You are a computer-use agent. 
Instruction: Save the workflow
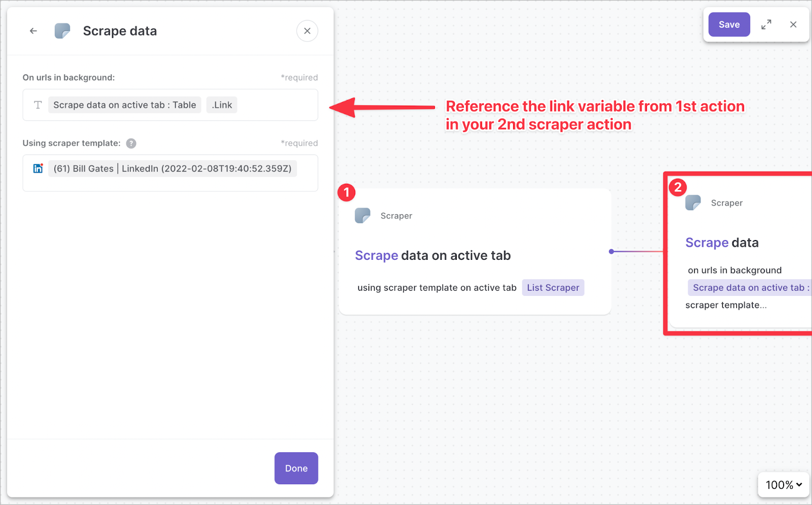point(729,24)
